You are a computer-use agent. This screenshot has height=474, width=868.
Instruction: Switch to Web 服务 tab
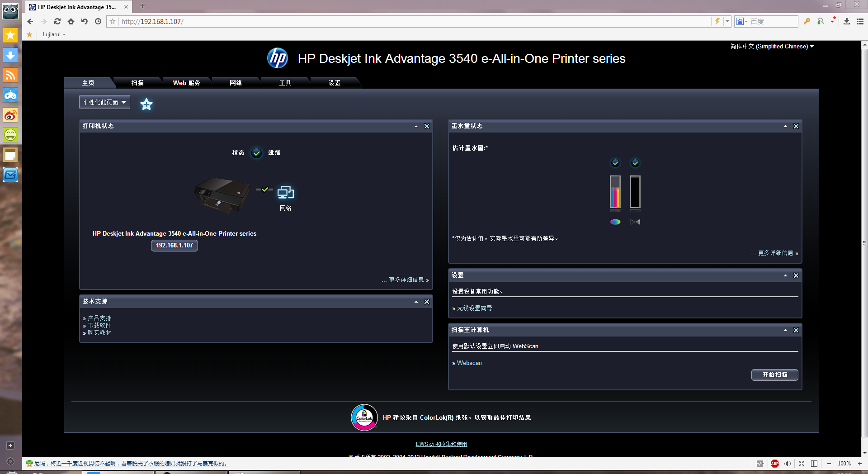187,83
